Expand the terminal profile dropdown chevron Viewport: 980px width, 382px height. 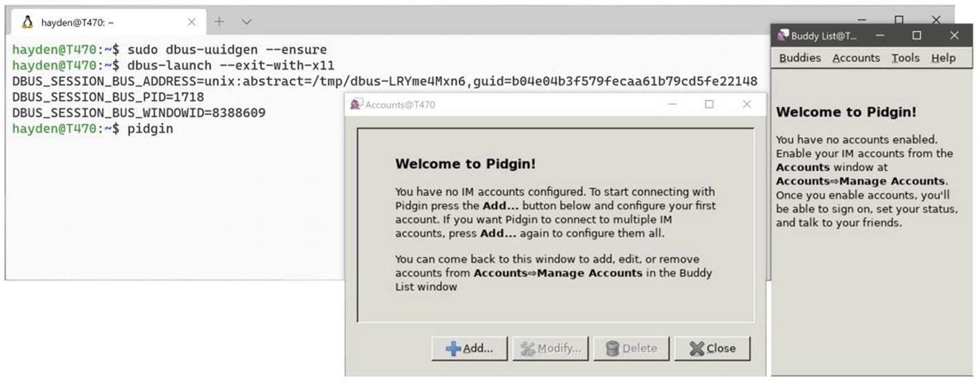(246, 22)
